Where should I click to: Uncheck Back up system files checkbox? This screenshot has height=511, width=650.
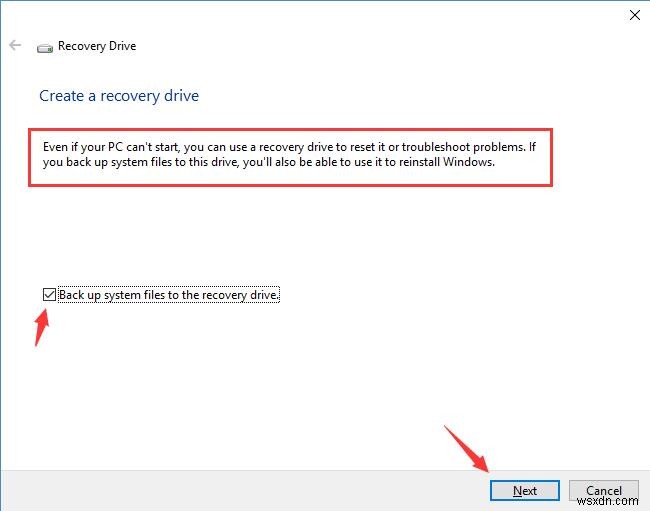[x=49, y=295]
